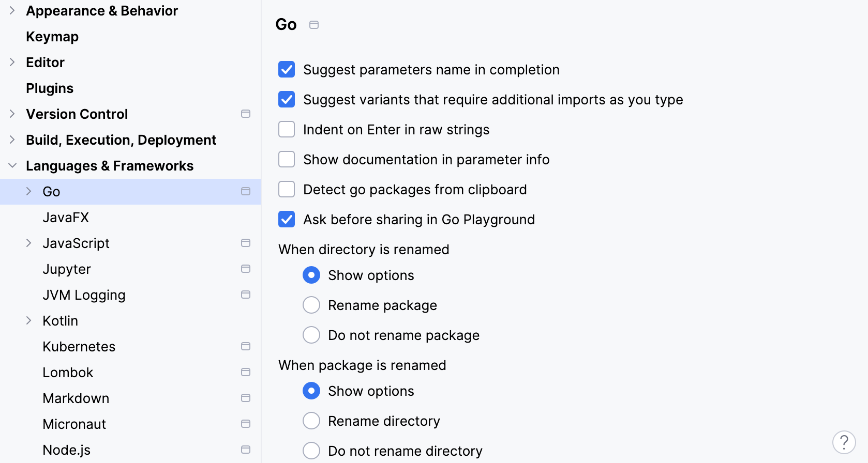Open the Keymap settings page
The width and height of the screenshot is (868, 463).
click(52, 37)
